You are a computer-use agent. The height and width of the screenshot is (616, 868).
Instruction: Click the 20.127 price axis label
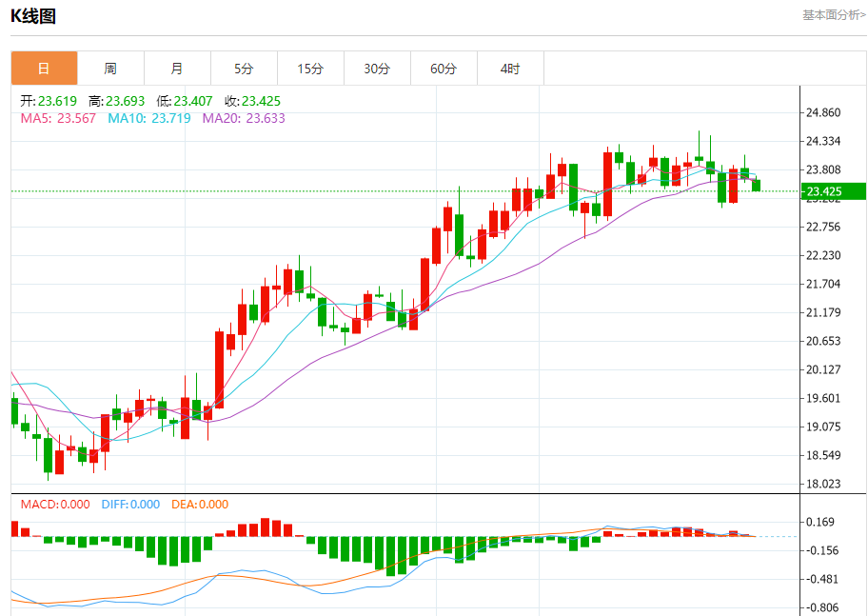[823, 369]
